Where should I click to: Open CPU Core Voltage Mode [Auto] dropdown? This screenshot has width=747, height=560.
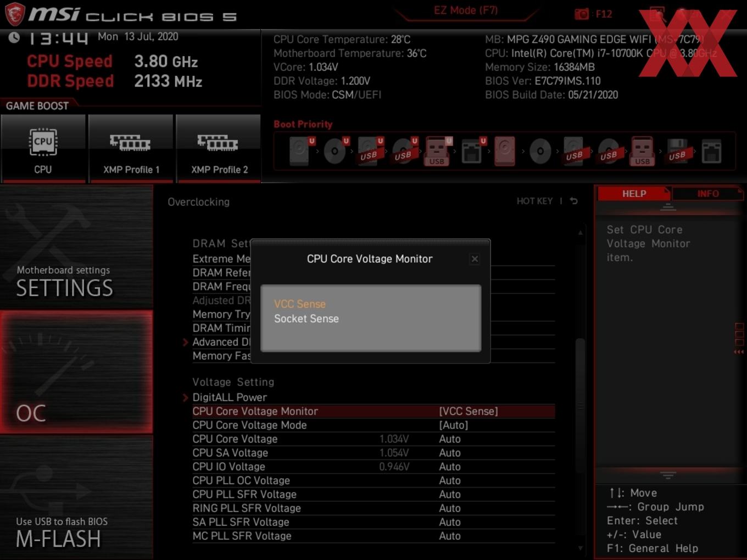click(x=374, y=425)
